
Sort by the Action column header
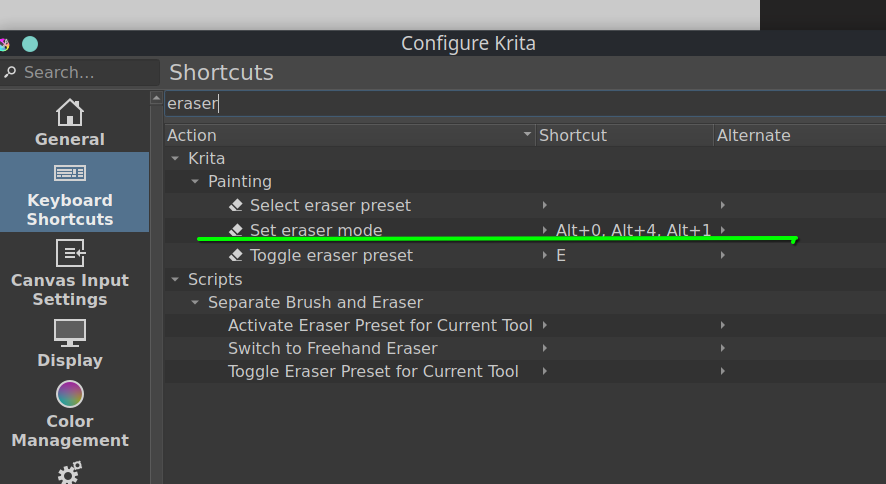coord(350,135)
